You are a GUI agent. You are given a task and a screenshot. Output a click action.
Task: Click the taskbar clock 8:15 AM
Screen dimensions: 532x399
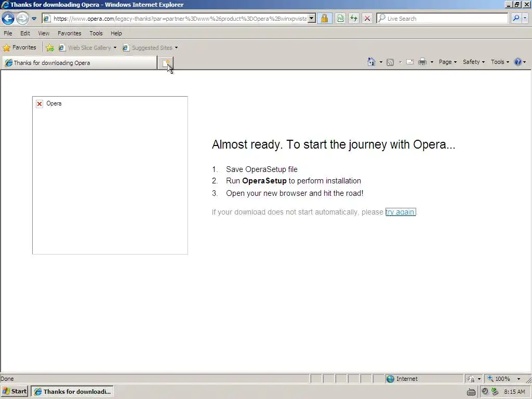(x=514, y=392)
